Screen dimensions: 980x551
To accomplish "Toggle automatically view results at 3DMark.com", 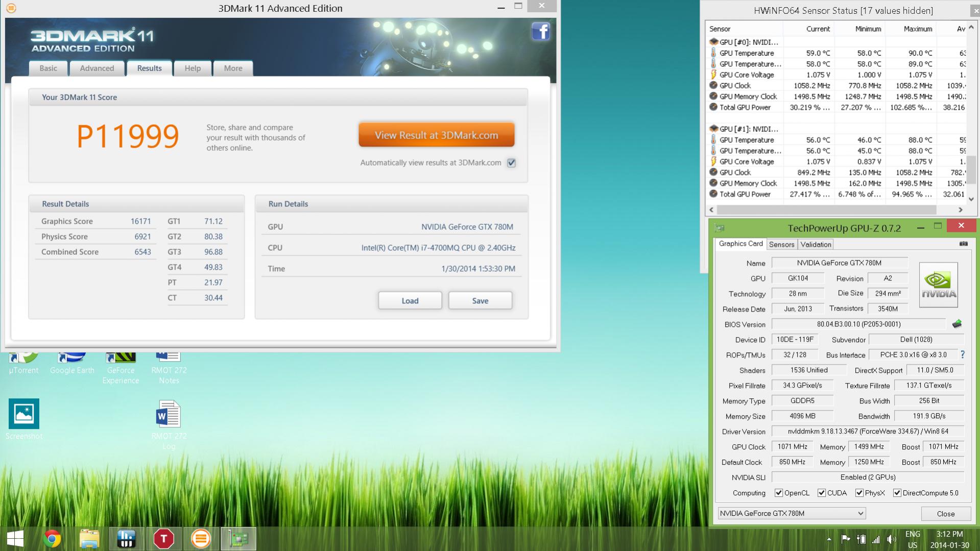I will tap(511, 163).
